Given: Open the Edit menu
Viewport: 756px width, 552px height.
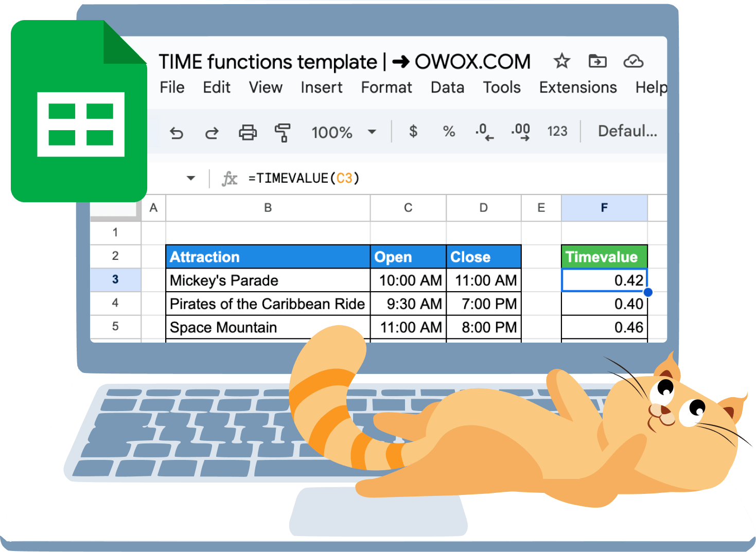Looking at the screenshot, I should 217,87.
